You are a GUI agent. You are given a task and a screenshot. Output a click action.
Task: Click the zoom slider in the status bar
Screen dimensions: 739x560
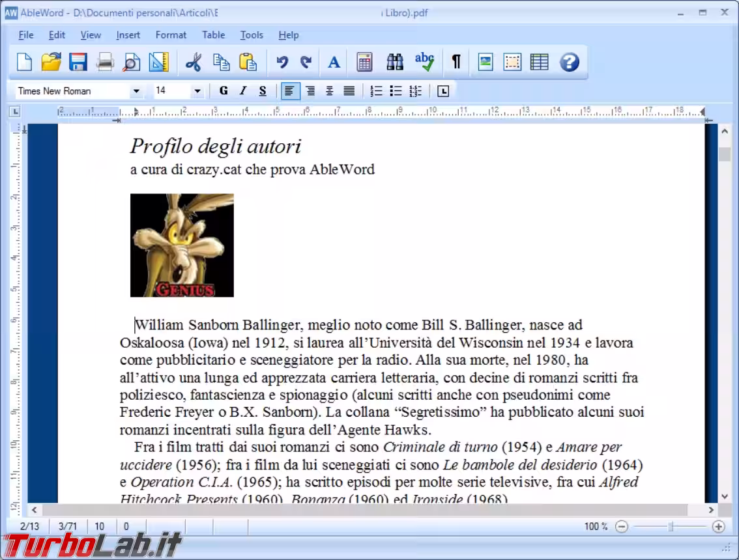tap(670, 527)
